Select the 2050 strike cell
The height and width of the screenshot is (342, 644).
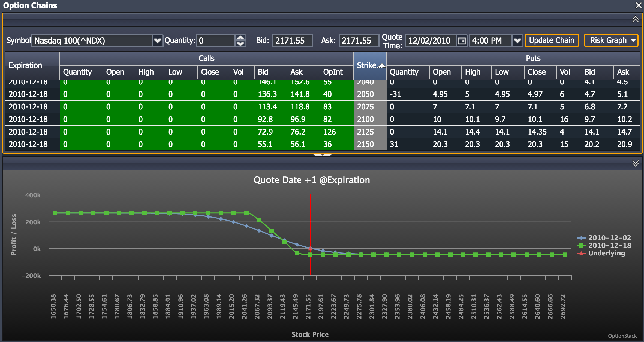(x=370, y=94)
